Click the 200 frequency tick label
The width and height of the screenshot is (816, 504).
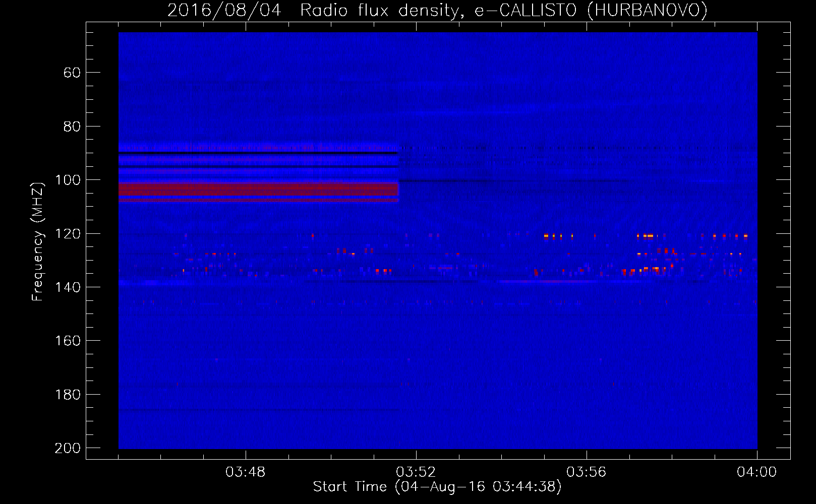[68, 448]
